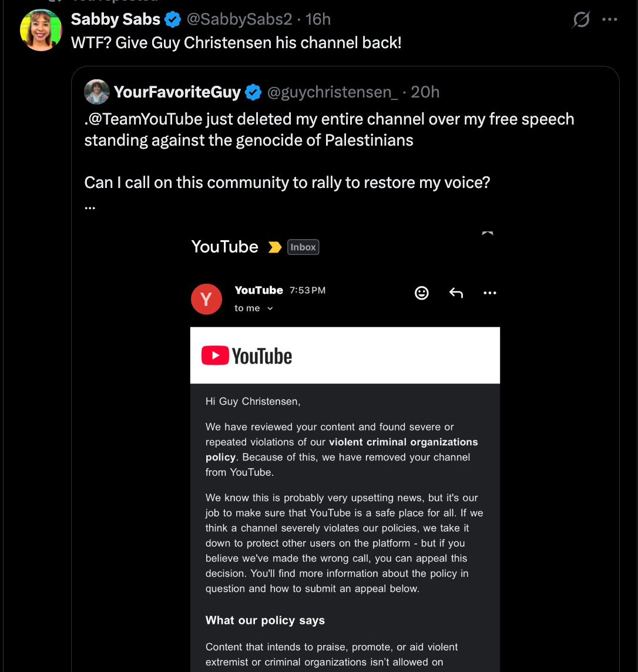Click the yellow importance marker beside YouTube subject
Viewport: 638px width, 672px height.
pyautogui.click(x=274, y=247)
